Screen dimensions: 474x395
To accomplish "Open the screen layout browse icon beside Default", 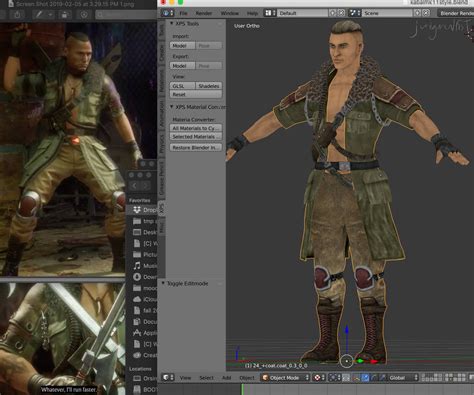I will [270, 13].
